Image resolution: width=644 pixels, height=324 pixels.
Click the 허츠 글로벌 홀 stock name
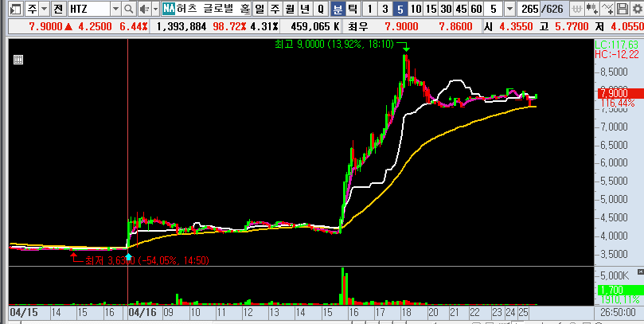point(214,9)
